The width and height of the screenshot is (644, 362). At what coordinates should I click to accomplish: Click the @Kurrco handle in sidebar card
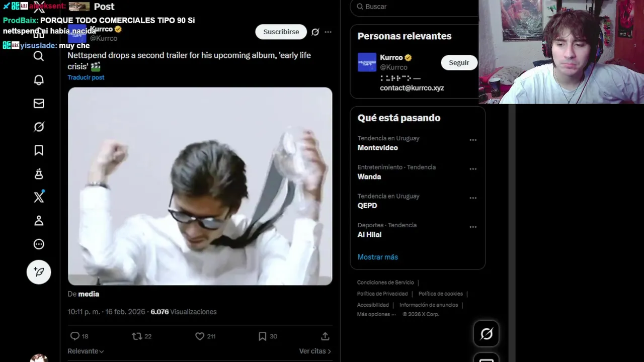pos(393,67)
